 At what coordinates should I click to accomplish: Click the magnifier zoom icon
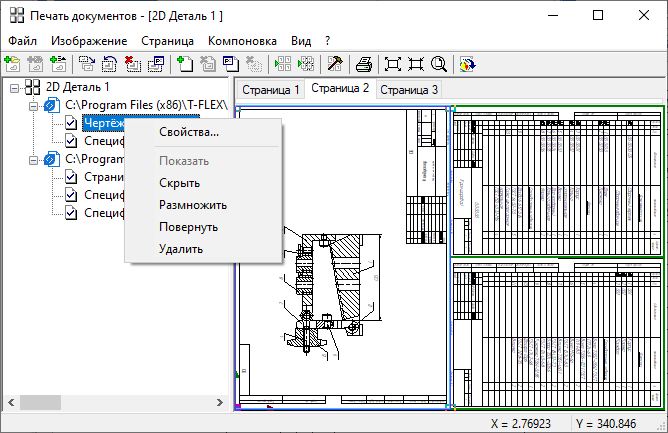pos(438,64)
